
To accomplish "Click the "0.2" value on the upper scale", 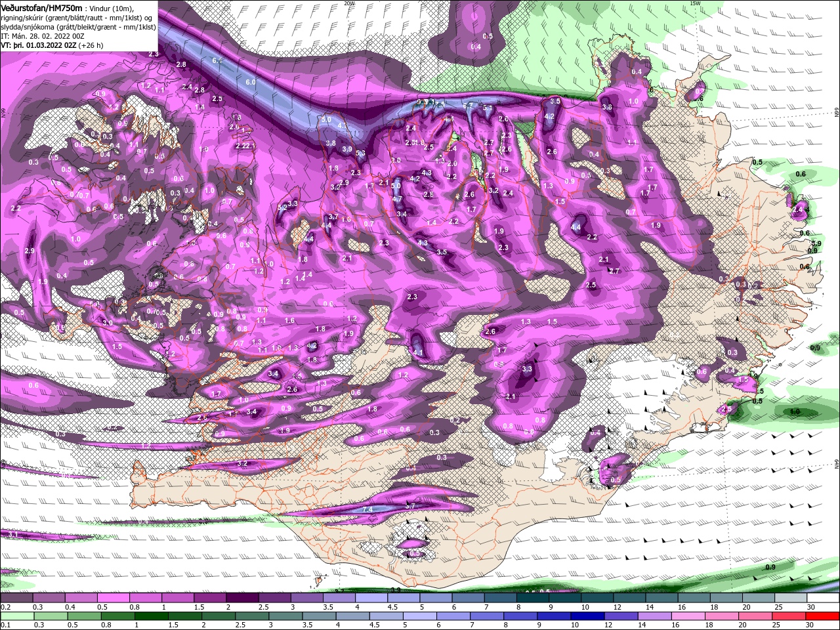I will pos(6,607).
